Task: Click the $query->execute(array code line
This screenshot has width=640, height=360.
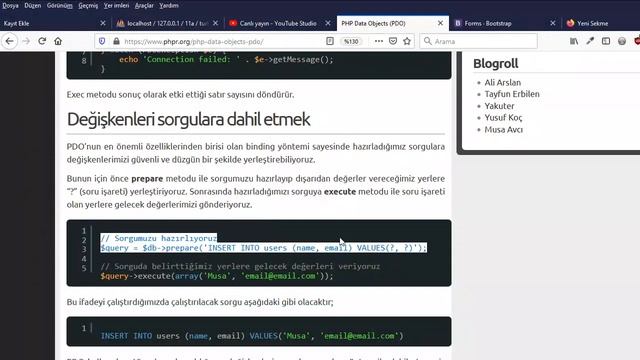Action: 217,276
